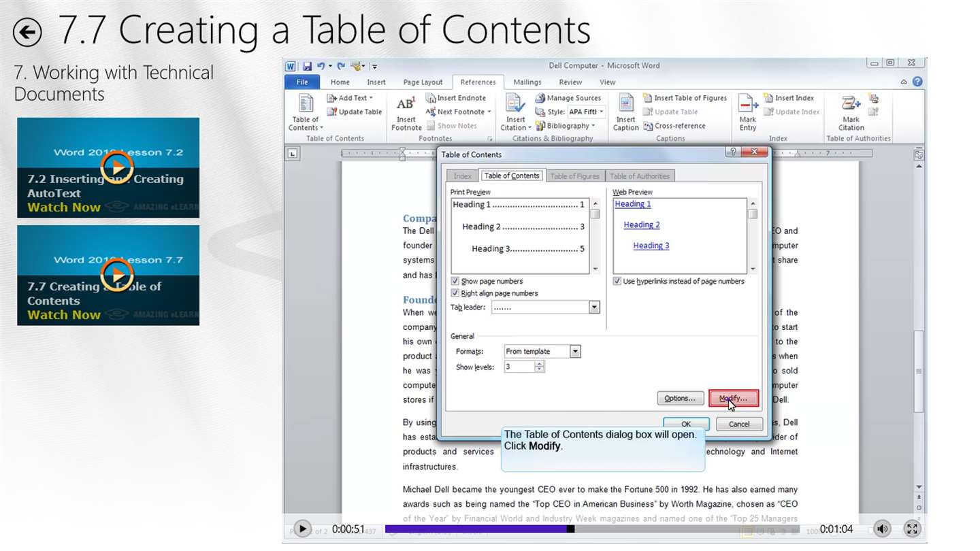Open the Customize Quick Access Toolbar dropdown
The width and height of the screenshot is (980, 551).
[374, 67]
